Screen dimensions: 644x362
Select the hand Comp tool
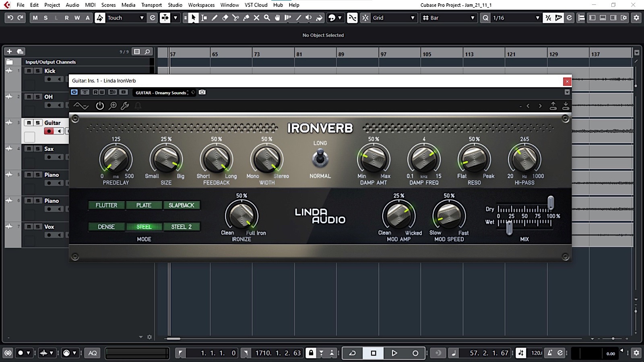pyautogui.click(x=277, y=18)
